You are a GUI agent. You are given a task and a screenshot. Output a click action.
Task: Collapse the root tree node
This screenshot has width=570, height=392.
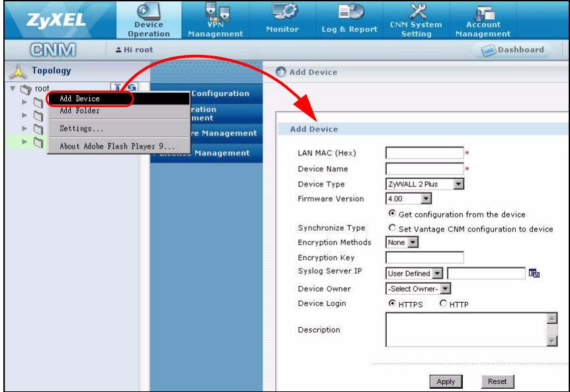click(13, 89)
